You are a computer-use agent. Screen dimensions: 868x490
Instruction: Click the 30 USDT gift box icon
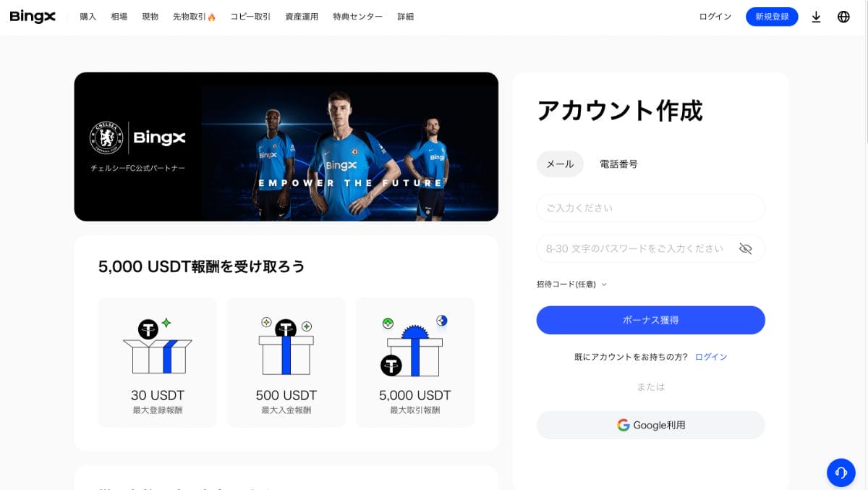(x=158, y=346)
